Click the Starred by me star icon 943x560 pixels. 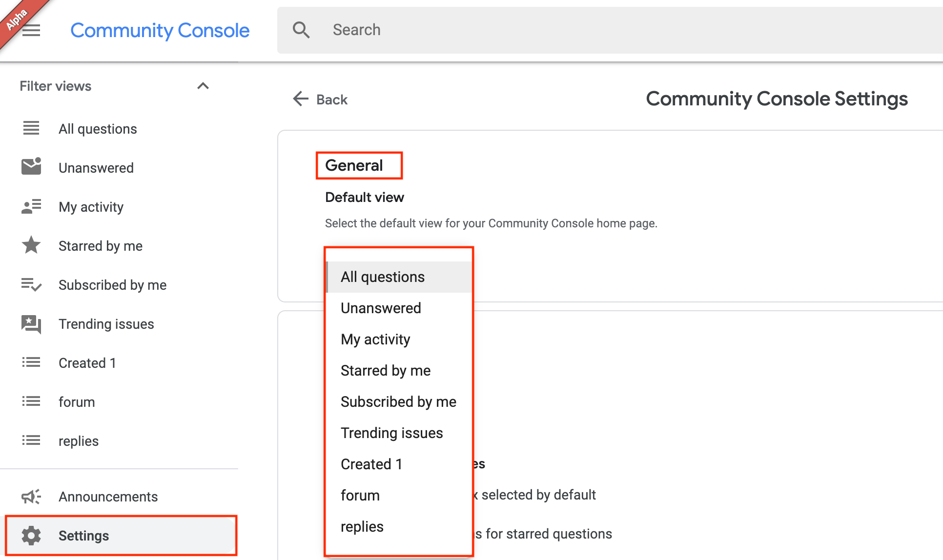[x=31, y=245]
